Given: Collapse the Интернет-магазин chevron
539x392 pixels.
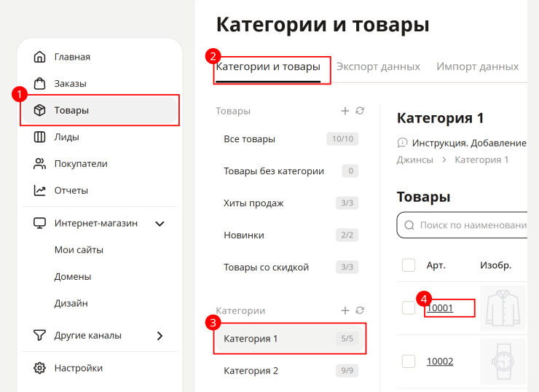Looking at the screenshot, I should (x=160, y=224).
